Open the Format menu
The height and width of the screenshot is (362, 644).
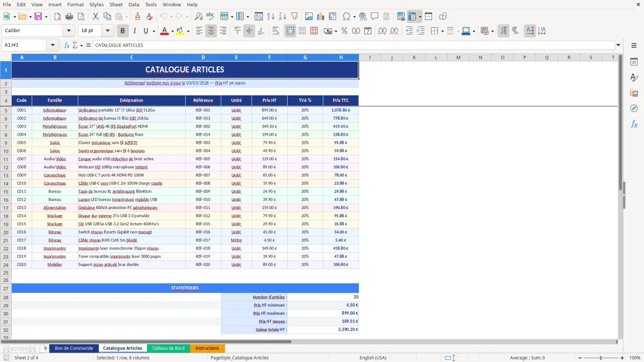(x=75, y=4)
